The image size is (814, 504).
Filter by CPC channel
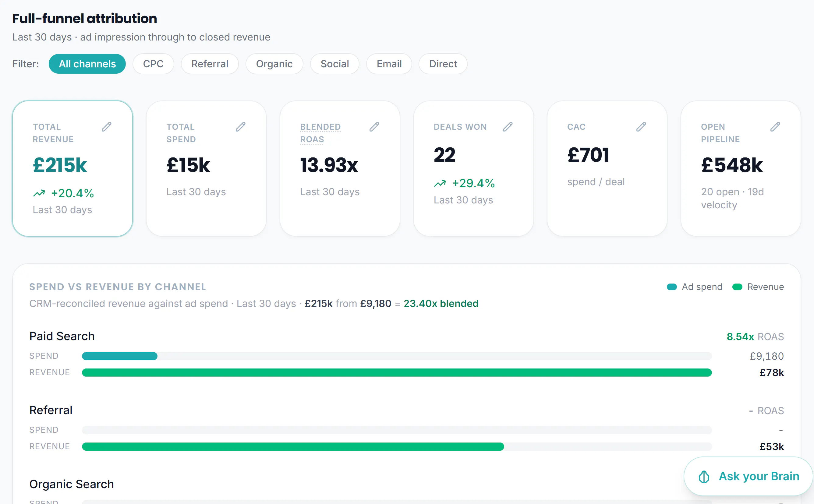(x=154, y=64)
